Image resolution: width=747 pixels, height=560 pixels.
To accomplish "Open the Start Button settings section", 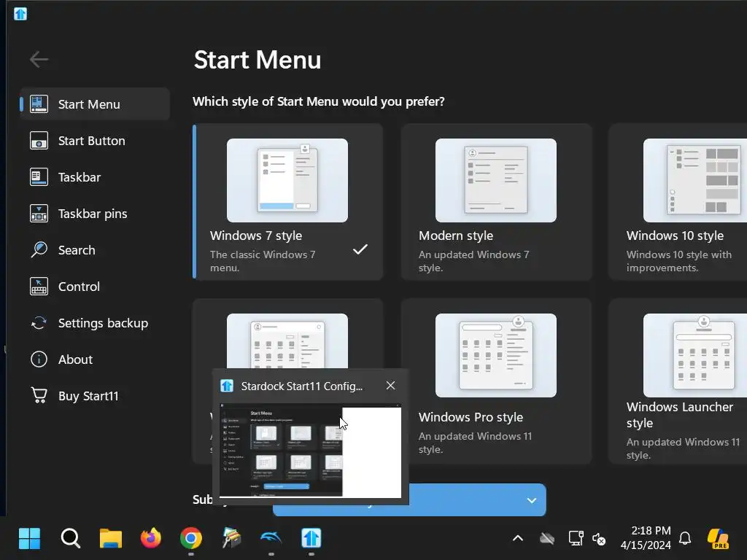I will [x=95, y=141].
